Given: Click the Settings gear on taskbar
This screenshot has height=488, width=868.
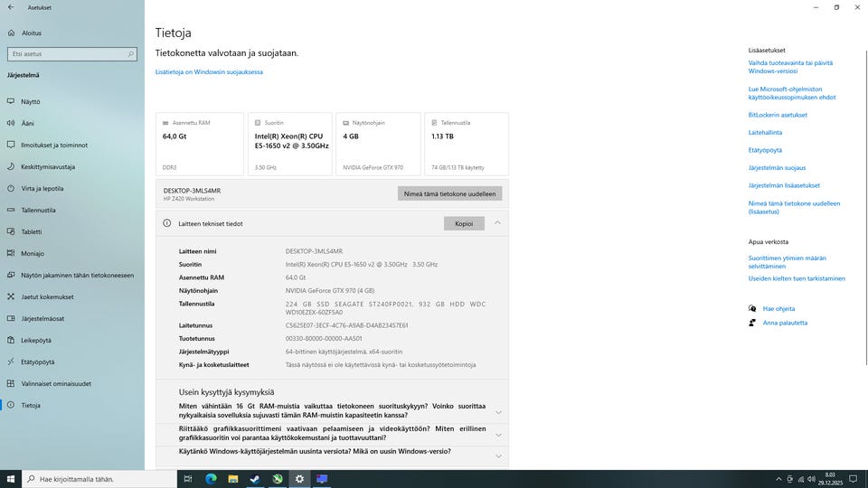Looking at the screenshot, I should [x=299, y=479].
